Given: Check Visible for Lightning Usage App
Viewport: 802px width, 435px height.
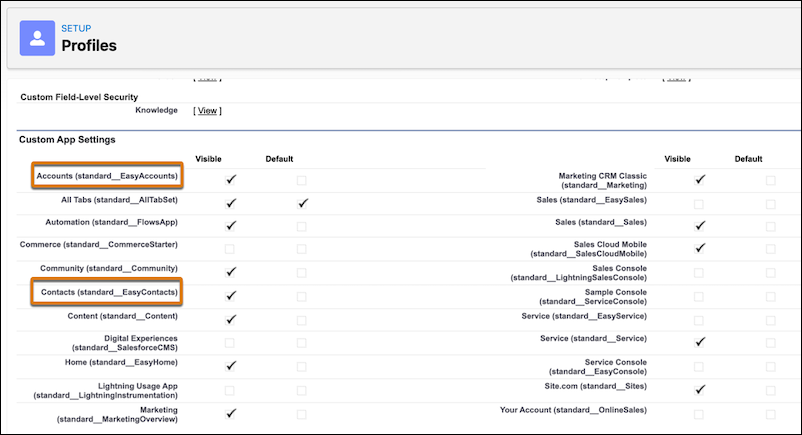Looking at the screenshot, I should click(x=230, y=390).
